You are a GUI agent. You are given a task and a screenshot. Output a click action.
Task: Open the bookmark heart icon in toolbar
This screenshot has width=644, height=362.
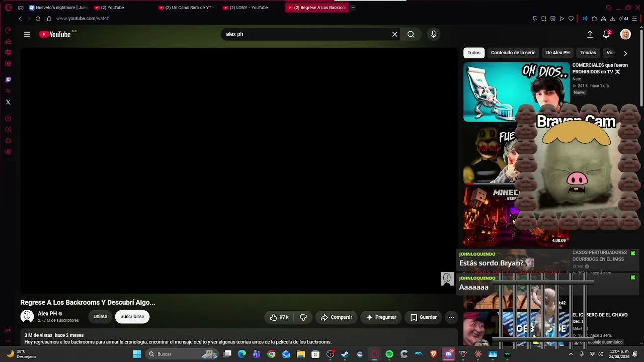pyautogui.click(x=571, y=19)
